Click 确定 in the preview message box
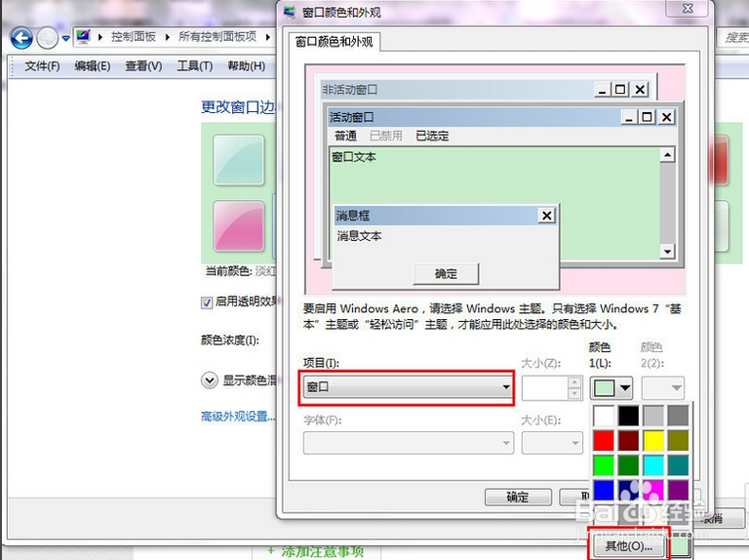The image size is (749, 560). tap(446, 274)
